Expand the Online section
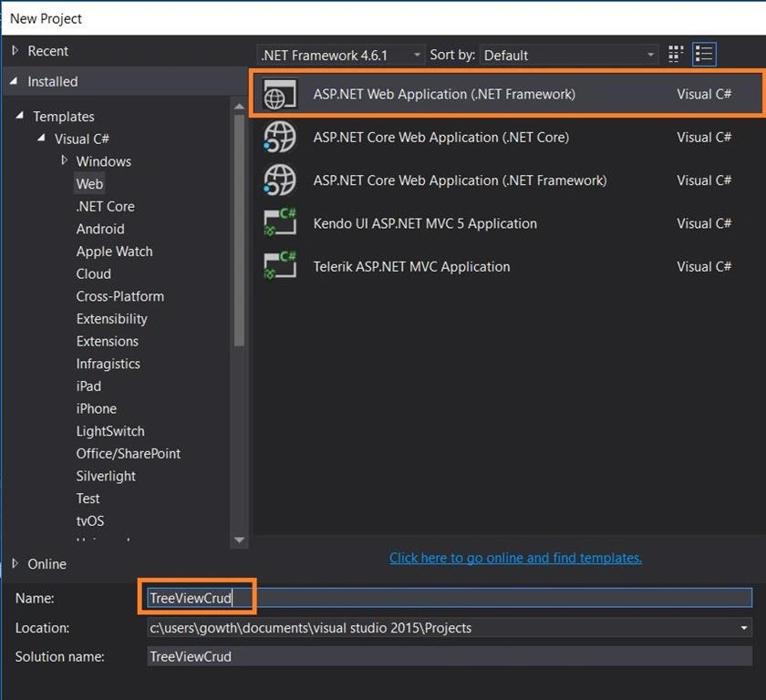This screenshot has height=700, width=766. (16, 563)
